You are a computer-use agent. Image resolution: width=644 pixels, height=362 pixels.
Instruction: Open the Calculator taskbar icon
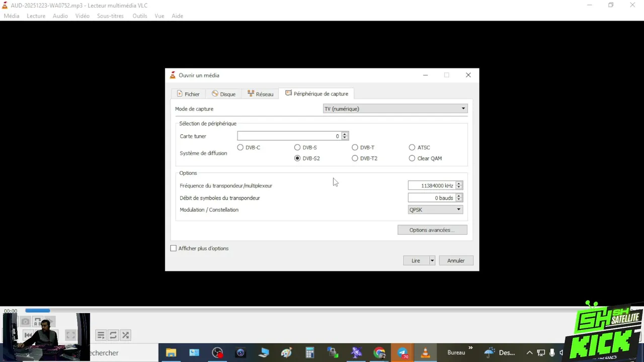[310, 353]
